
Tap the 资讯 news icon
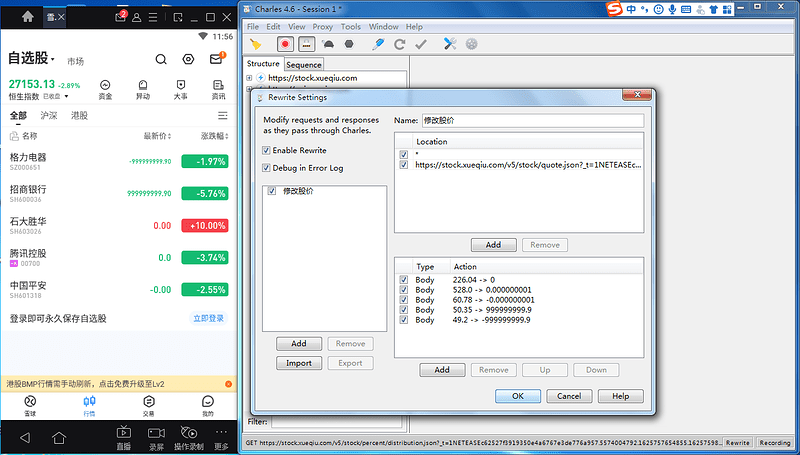[x=218, y=90]
